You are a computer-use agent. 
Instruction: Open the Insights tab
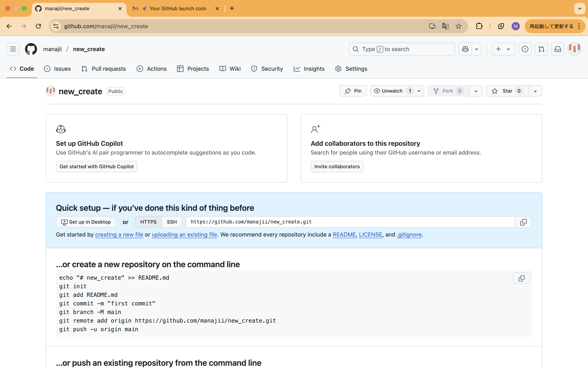[309, 69]
